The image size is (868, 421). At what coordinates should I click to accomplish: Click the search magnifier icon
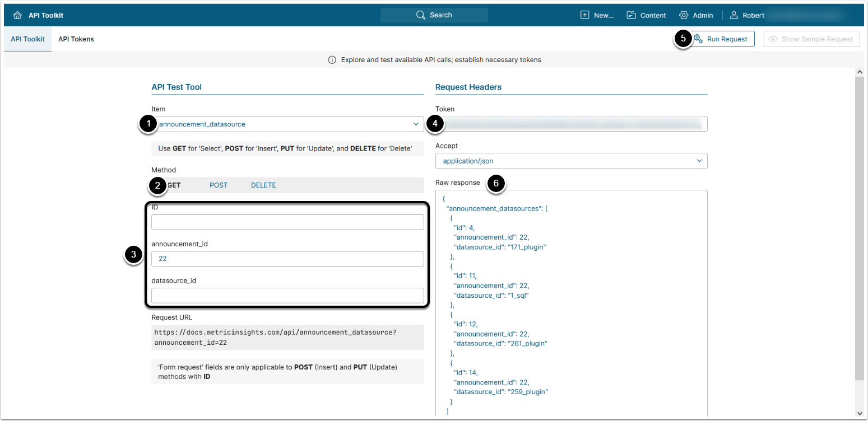pyautogui.click(x=421, y=15)
